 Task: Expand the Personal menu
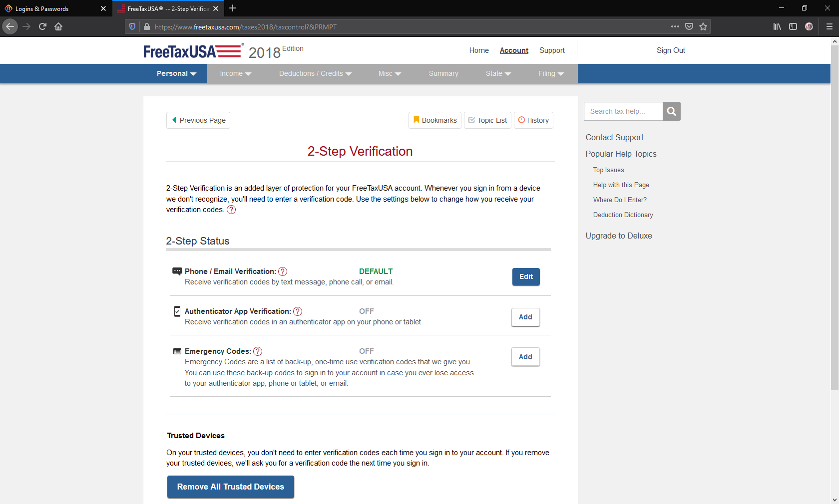coord(176,73)
